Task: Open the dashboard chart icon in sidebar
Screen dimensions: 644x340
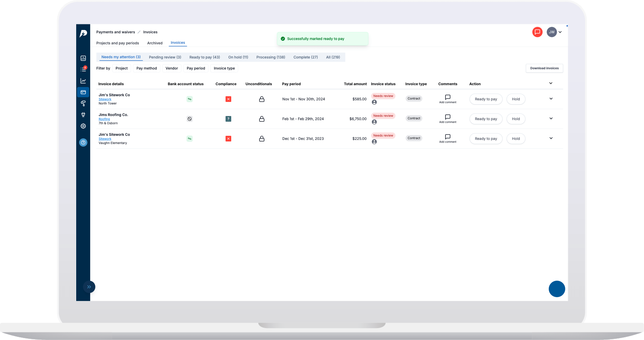Action: coord(83,58)
